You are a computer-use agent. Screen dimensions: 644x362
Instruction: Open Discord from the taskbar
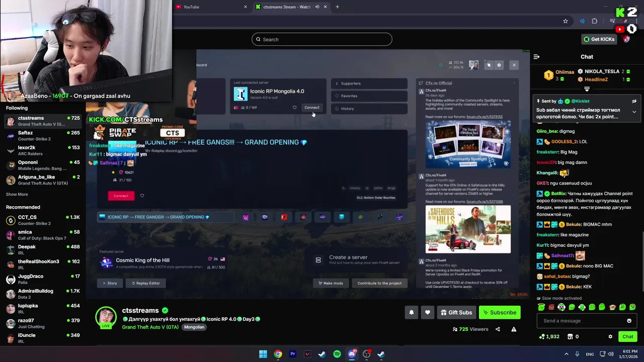[x=352, y=354]
